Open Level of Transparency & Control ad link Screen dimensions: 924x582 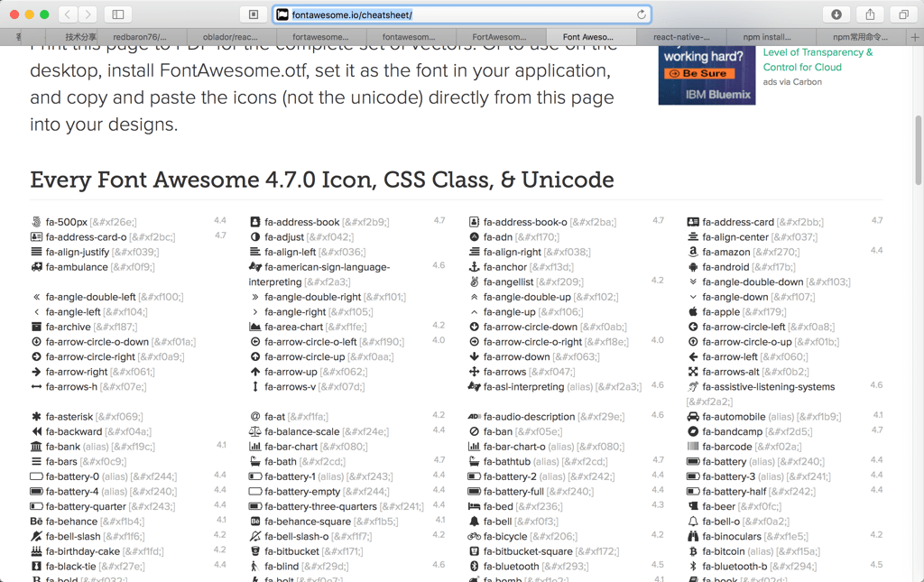coord(818,60)
